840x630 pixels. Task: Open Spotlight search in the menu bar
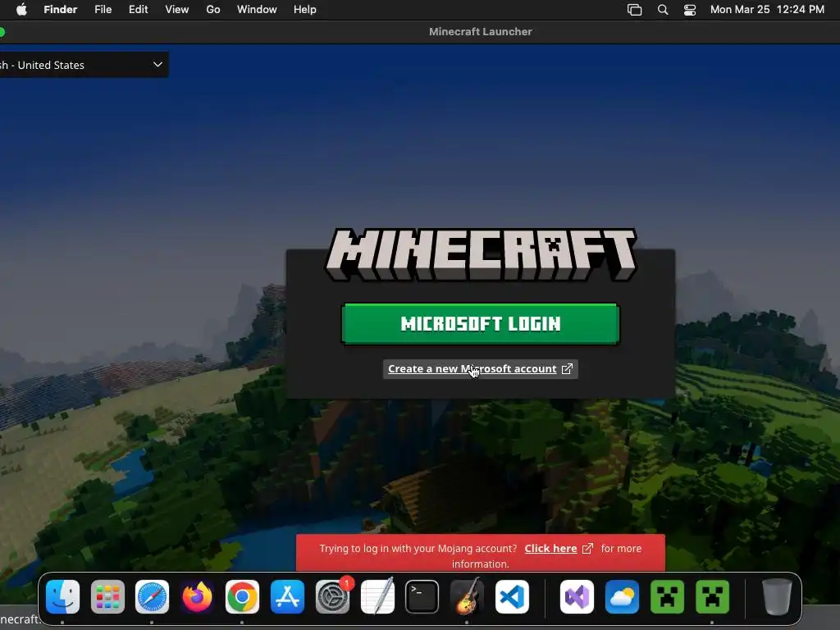pos(663,9)
